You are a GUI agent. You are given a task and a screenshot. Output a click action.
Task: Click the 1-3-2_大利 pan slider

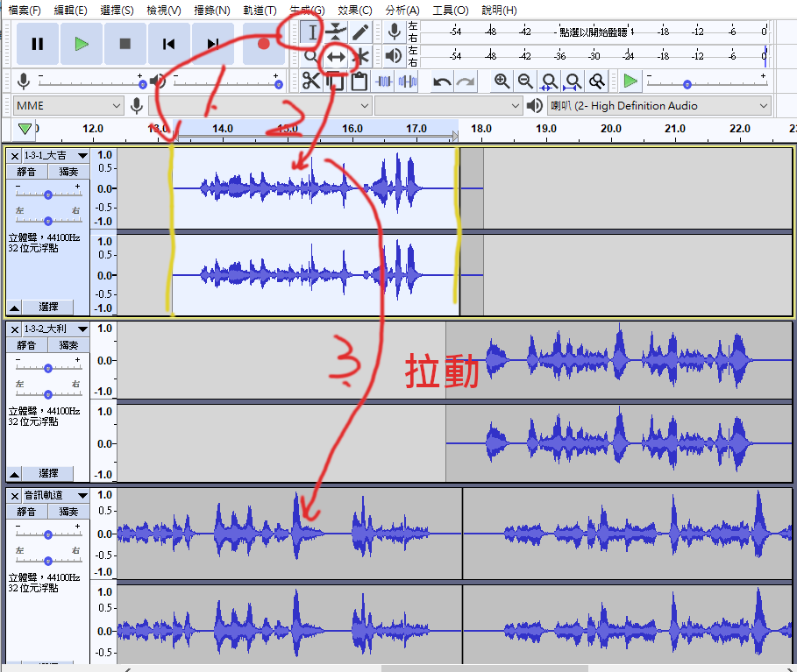coord(48,394)
